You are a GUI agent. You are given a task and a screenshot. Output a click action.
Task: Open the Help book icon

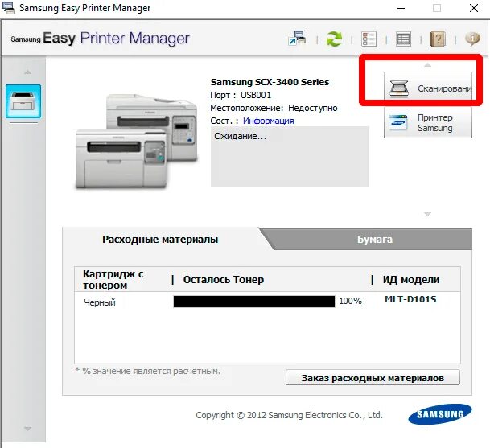(x=438, y=39)
